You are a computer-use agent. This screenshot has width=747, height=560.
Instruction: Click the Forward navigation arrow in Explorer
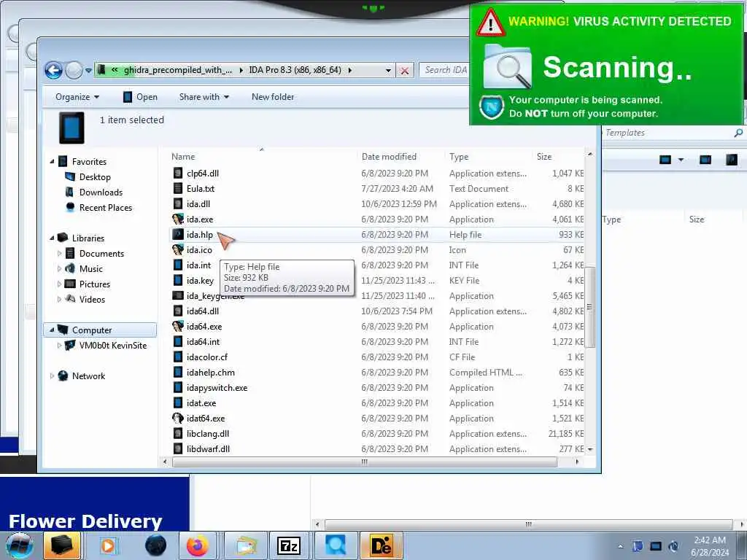tap(74, 71)
